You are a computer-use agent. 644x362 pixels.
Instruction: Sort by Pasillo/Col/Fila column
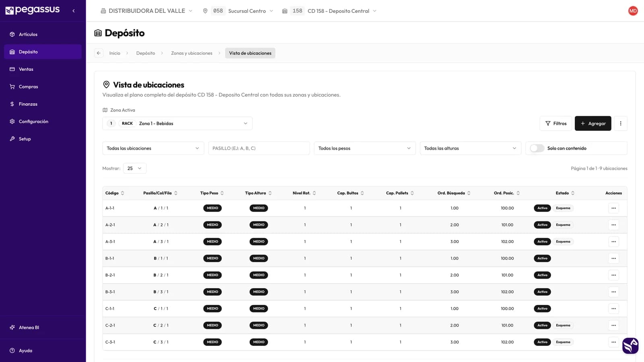pyautogui.click(x=160, y=193)
